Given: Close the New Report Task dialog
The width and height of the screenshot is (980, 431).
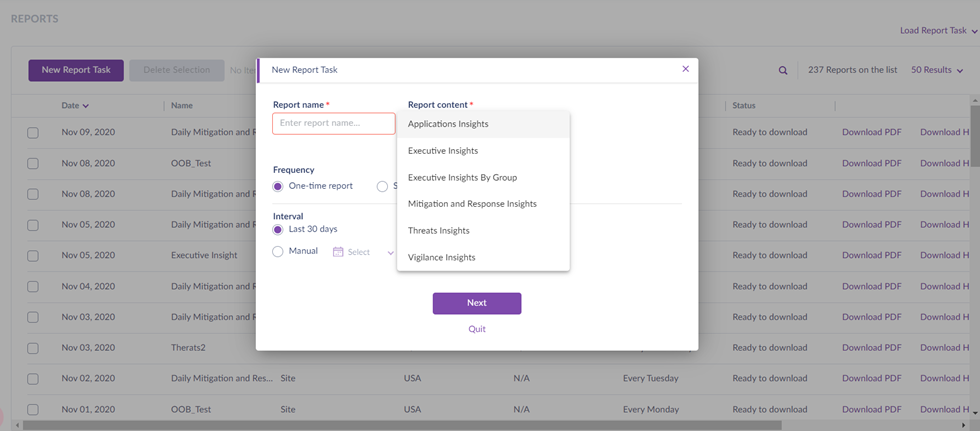Looking at the screenshot, I should (x=685, y=69).
